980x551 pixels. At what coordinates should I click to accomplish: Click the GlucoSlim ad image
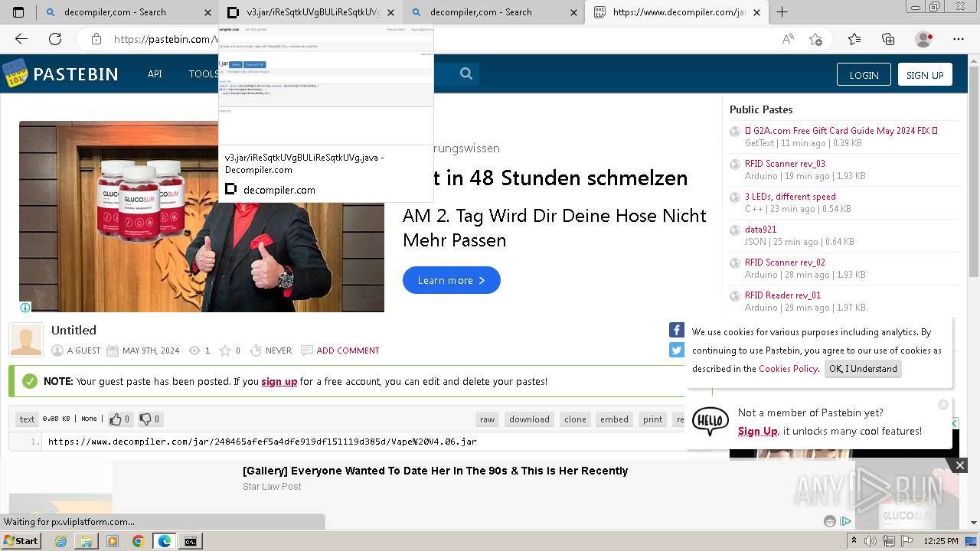[201, 217]
